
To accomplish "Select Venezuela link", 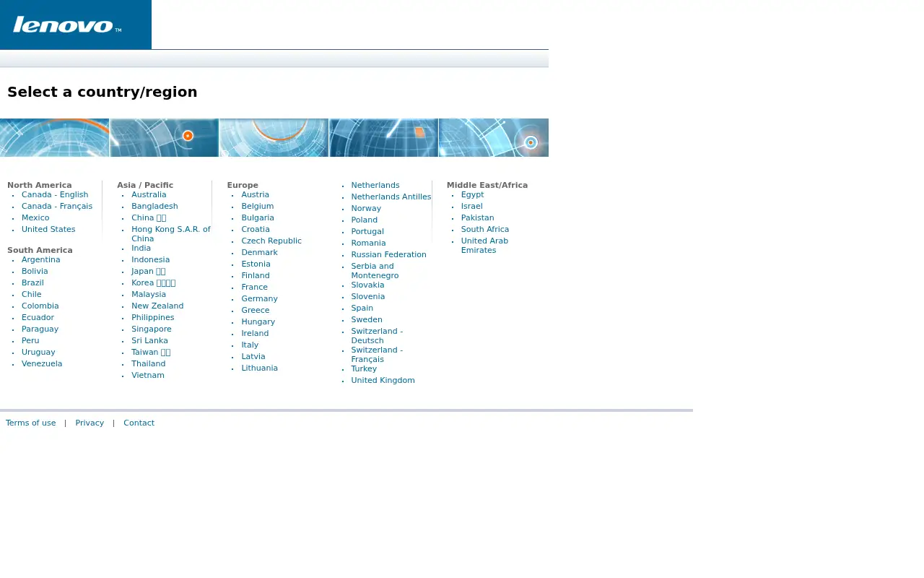I will (42, 363).
